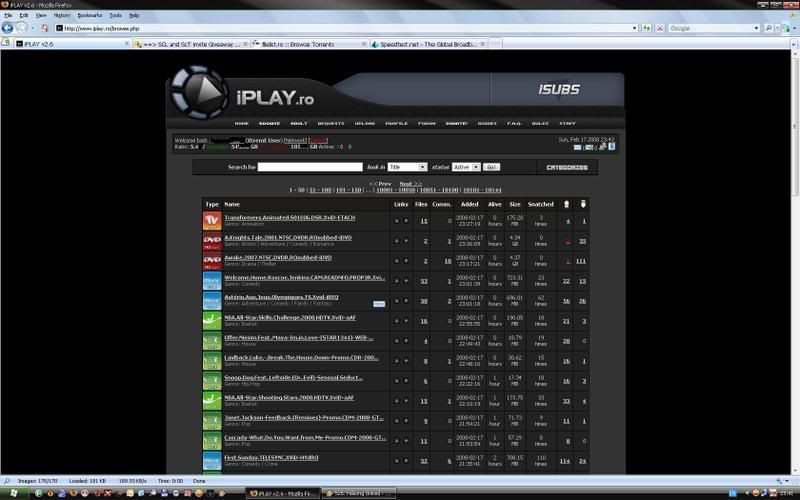Click the HOME site navigation item

click(241, 123)
